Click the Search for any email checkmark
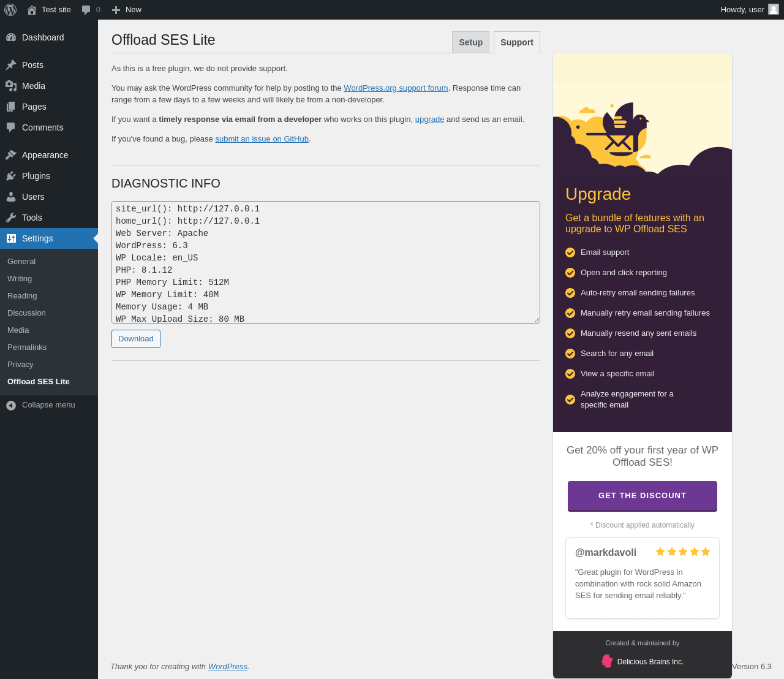 coord(570,354)
